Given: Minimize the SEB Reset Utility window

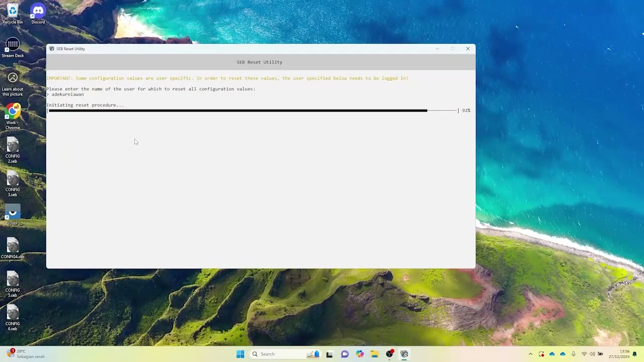Looking at the screenshot, I should click(437, 49).
